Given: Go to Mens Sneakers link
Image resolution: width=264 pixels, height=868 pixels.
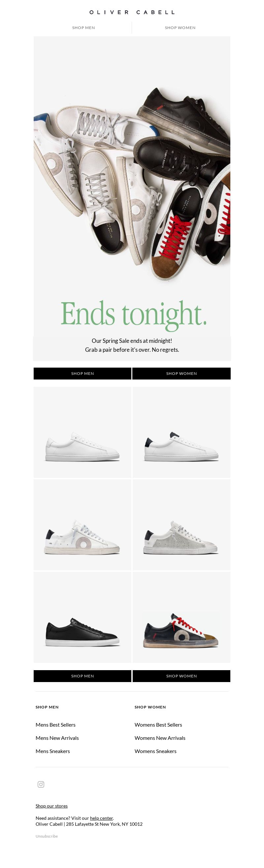Looking at the screenshot, I should pyautogui.click(x=53, y=751).
